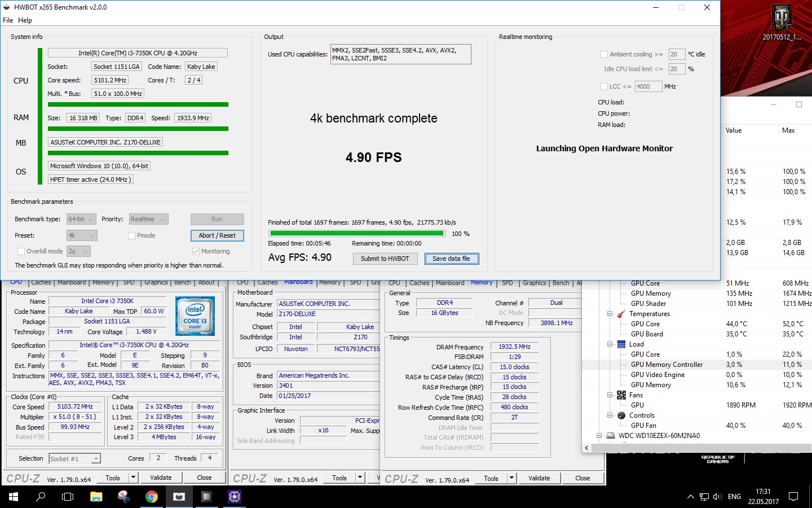The height and width of the screenshot is (508, 812).
Task: Open the Priority Realtime dropdown
Action: (x=149, y=220)
